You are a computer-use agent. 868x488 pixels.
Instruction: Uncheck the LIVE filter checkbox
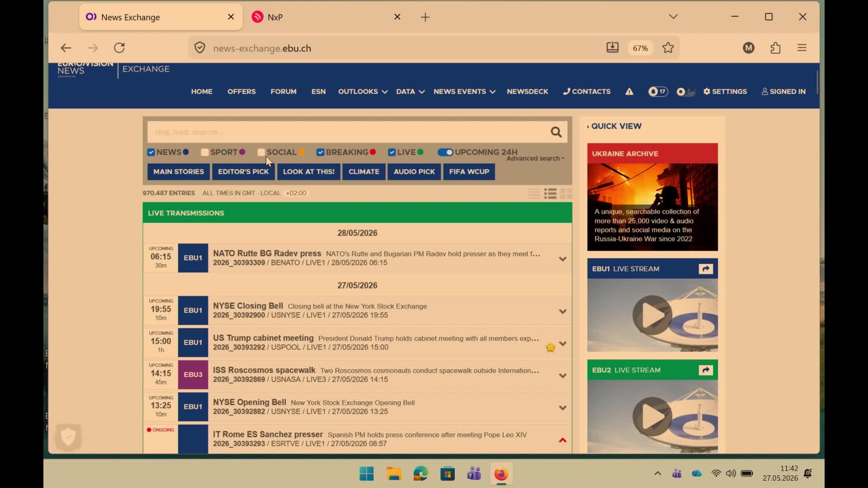(392, 152)
